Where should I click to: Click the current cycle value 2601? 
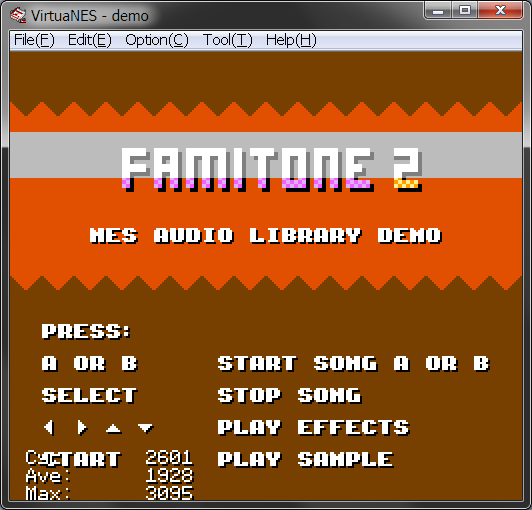(x=169, y=458)
